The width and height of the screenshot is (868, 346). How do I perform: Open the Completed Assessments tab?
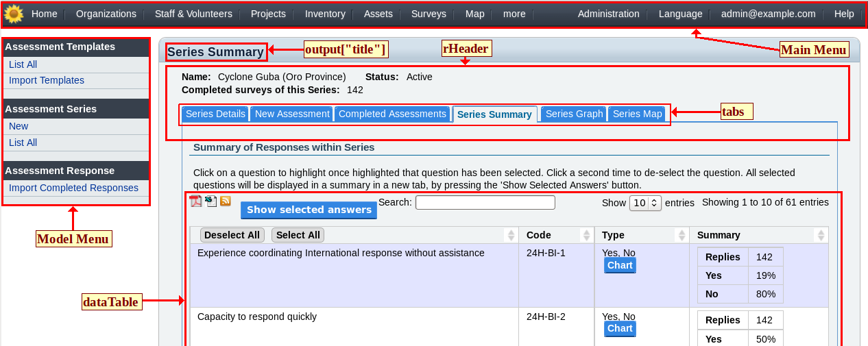coord(392,114)
